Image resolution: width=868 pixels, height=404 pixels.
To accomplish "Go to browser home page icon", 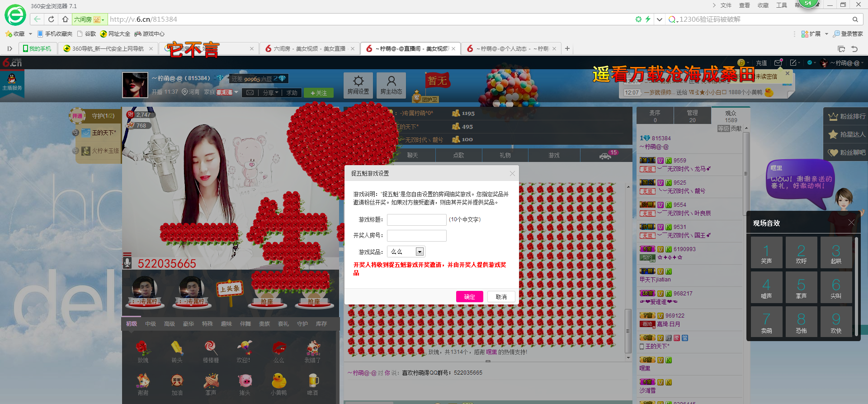I will coord(65,19).
